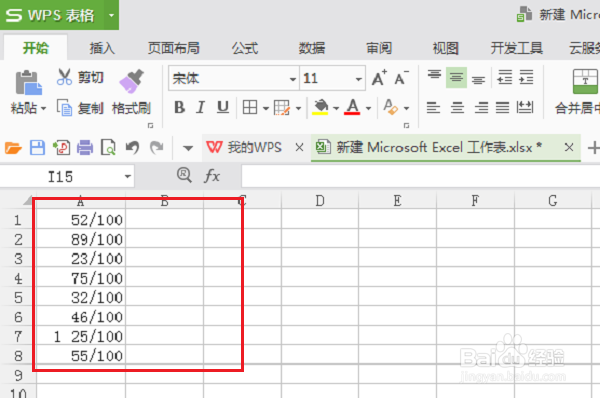This screenshot has width=600, height=398.
Task: Switch to the 开始 (Home) tab
Action: coord(36,48)
